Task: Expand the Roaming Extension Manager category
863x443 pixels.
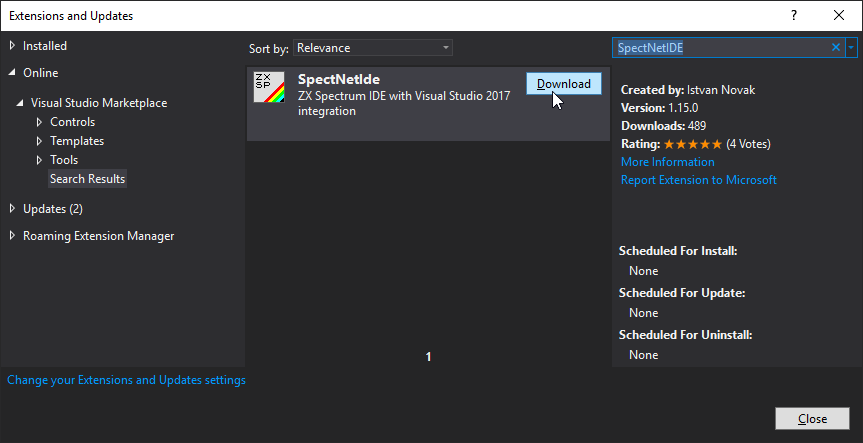Action: point(13,236)
